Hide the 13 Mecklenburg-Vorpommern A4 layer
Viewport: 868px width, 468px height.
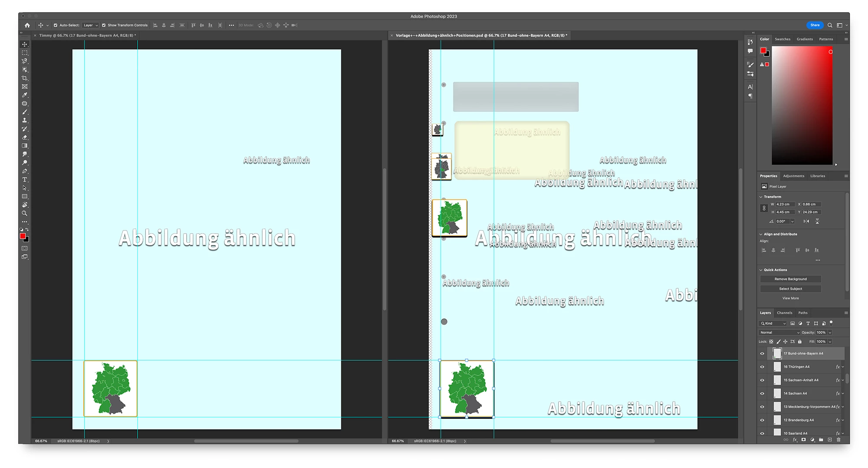762,407
